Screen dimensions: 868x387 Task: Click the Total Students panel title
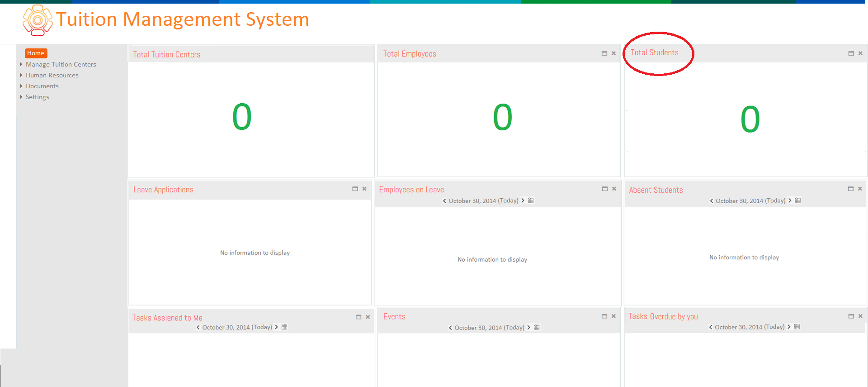click(x=655, y=53)
